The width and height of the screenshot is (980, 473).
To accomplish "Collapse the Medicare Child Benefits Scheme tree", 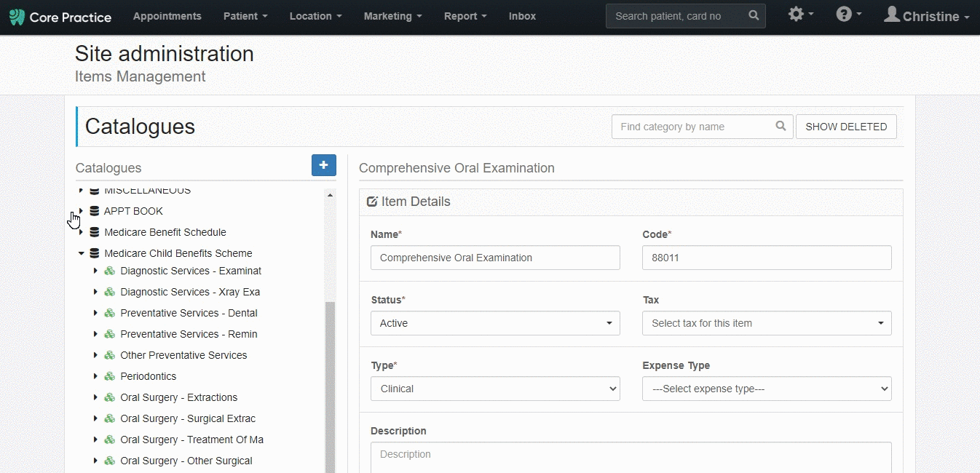I will pyautogui.click(x=81, y=253).
